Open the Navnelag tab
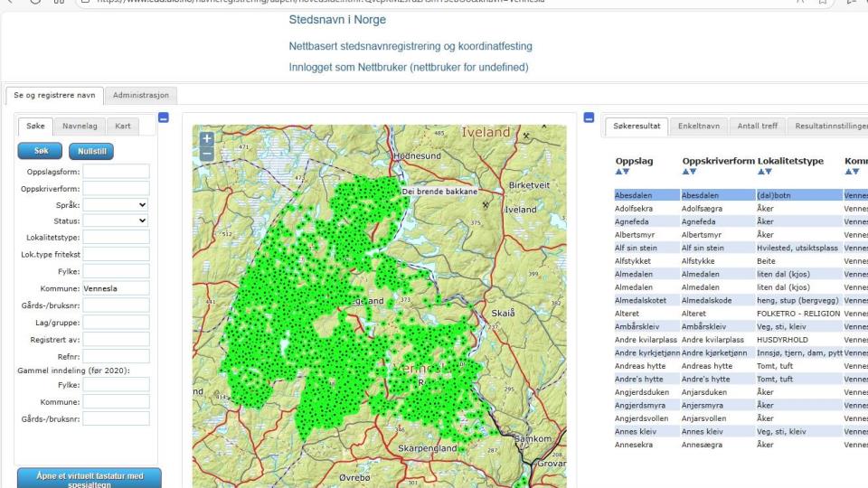This screenshot has height=488, width=868. [80, 127]
